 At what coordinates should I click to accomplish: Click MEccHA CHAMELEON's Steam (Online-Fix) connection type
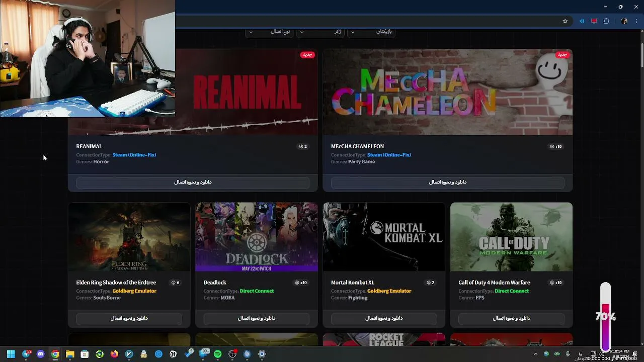point(389,155)
